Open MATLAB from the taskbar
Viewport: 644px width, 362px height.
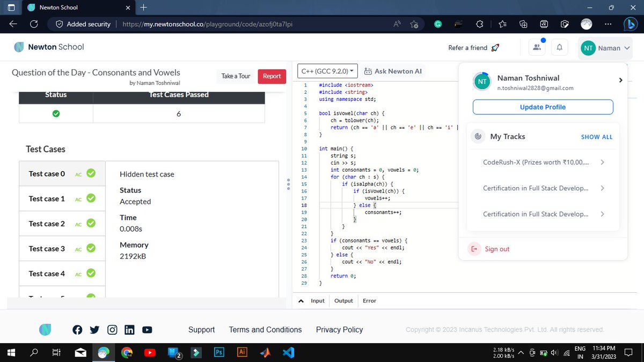click(x=265, y=352)
